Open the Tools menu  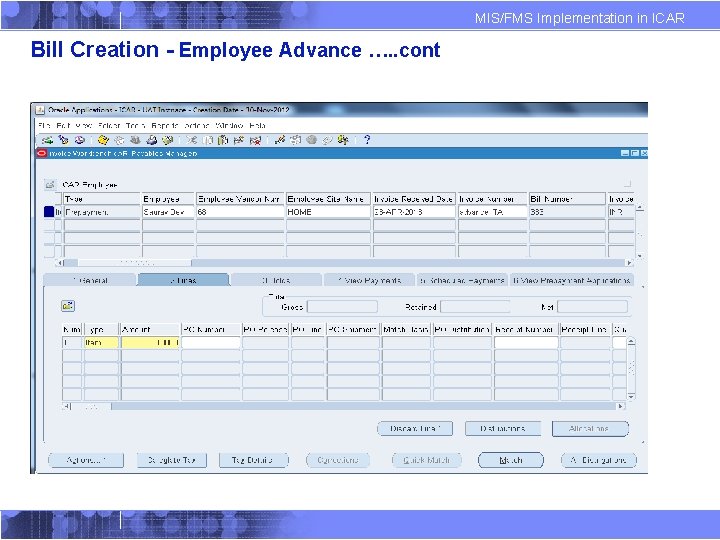[135, 125]
